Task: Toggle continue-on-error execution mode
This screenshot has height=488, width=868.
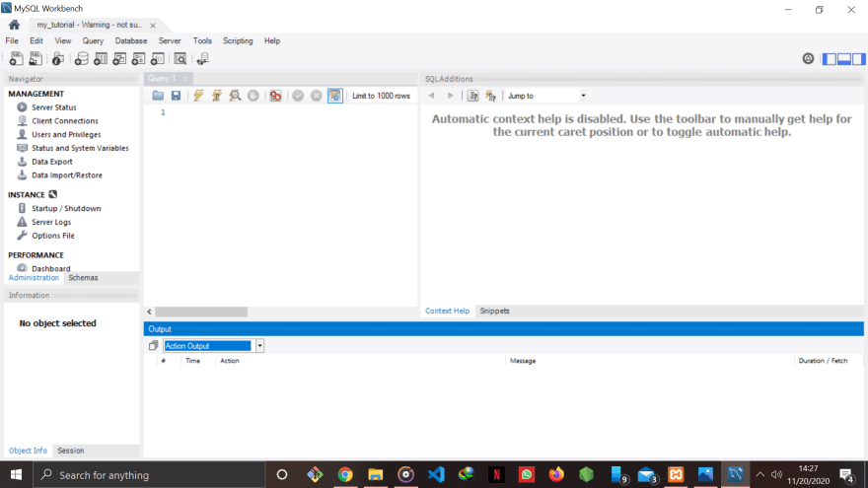Action: point(275,96)
